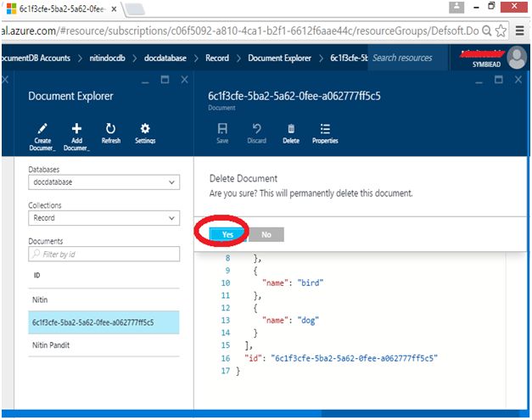Refresh the Document Explorer list

[x=110, y=129]
